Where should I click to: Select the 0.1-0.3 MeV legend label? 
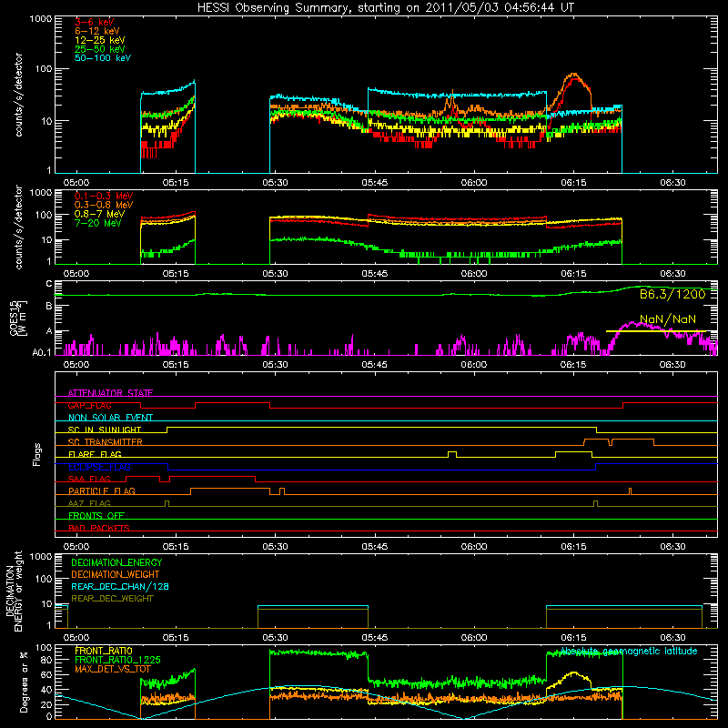click(104, 197)
